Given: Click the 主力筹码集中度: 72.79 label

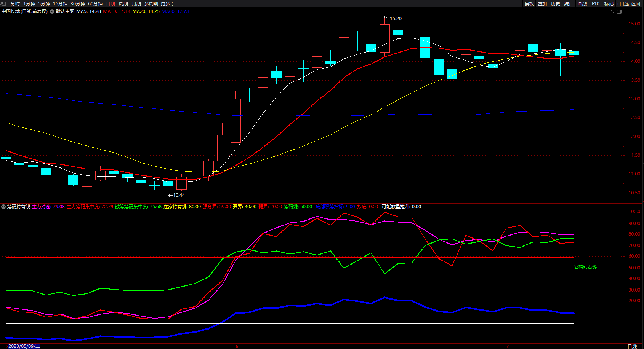Looking at the screenshot, I should (x=90, y=207).
